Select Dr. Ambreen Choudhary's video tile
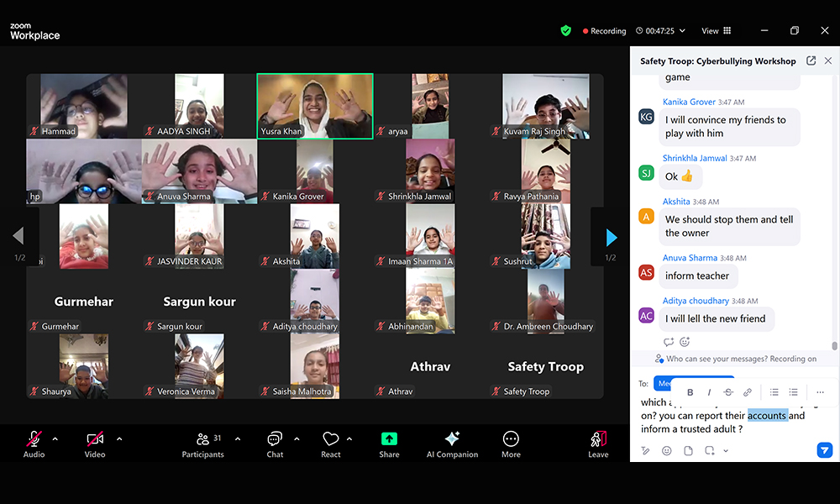Screen dimensions: 840x504 pos(545,301)
